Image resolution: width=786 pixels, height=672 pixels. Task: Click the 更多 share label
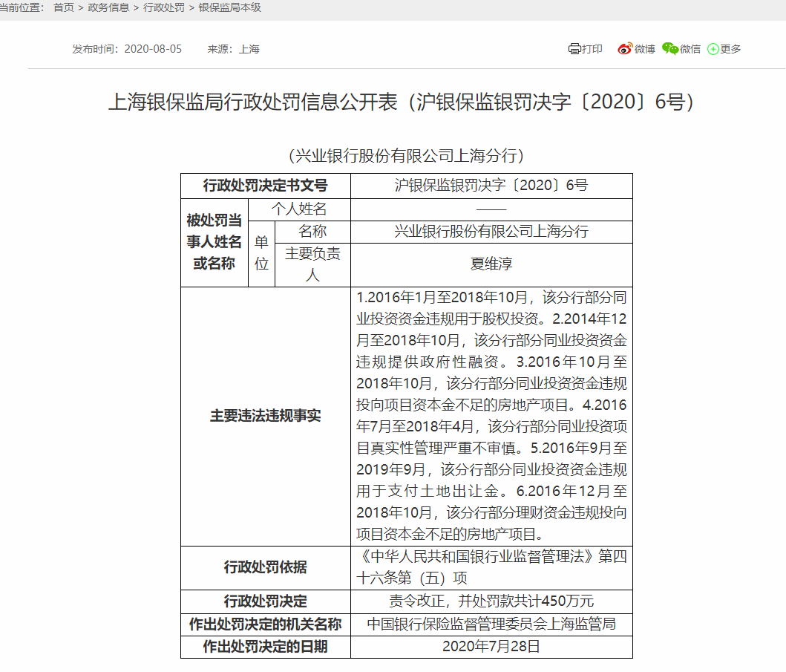tap(730, 49)
